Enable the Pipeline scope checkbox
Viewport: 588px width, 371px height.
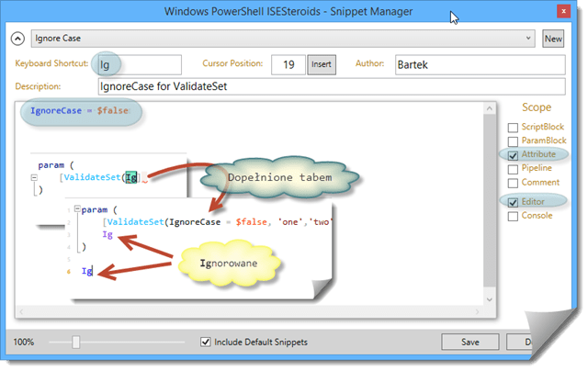[514, 168]
